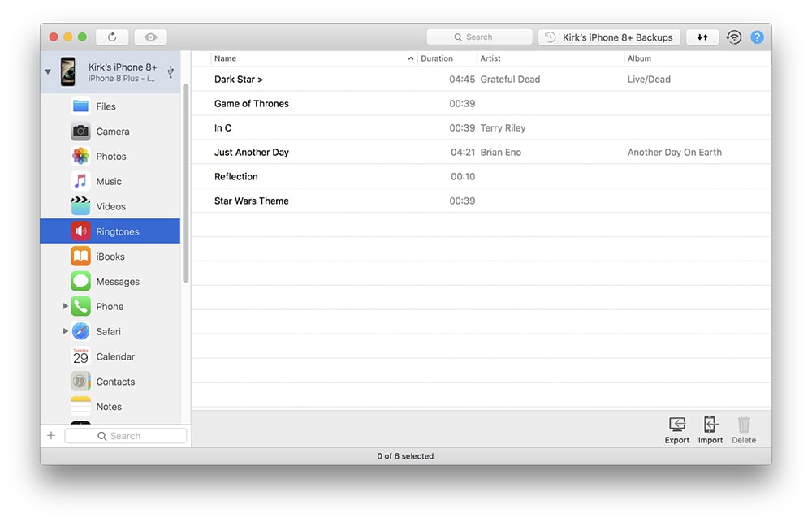Open the Messages bubble icon

80,281
